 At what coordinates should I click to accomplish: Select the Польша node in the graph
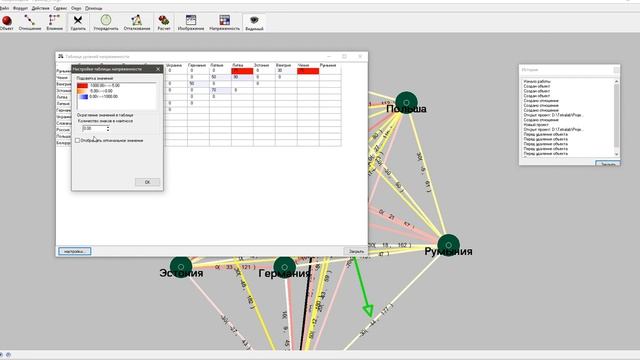pos(406,102)
